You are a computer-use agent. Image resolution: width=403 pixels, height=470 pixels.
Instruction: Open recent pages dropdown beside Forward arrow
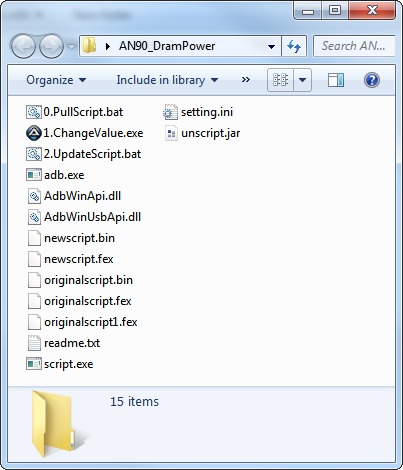(x=71, y=46)
